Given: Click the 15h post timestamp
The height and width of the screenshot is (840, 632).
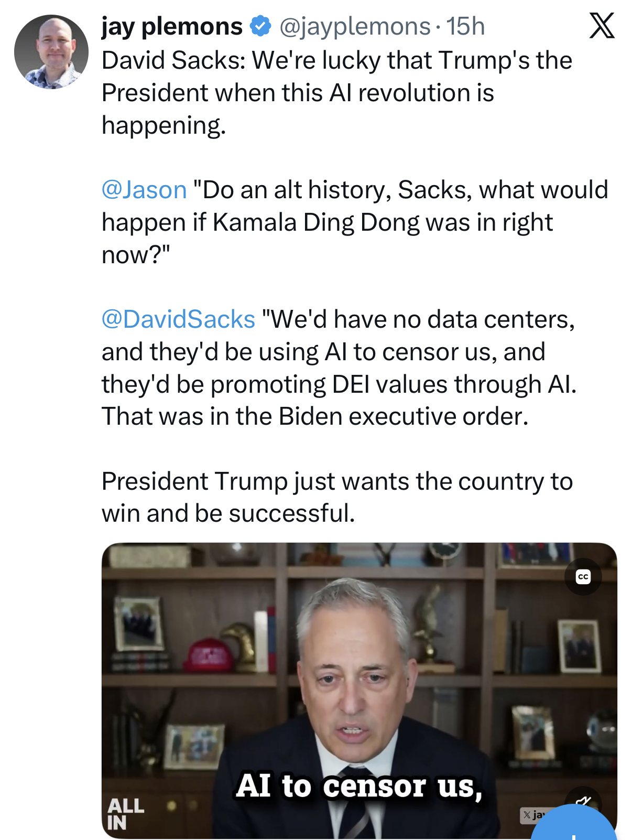Looking at the screenshot, I should tap(465, 26).
